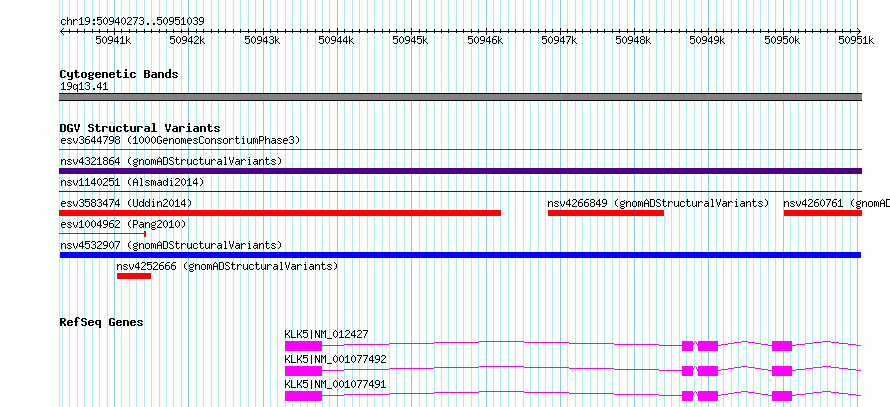Click the 50941k ruler tick label
The height and width of the screenshot is (407, 890).
pyautogui.click(x=114, y=40)
